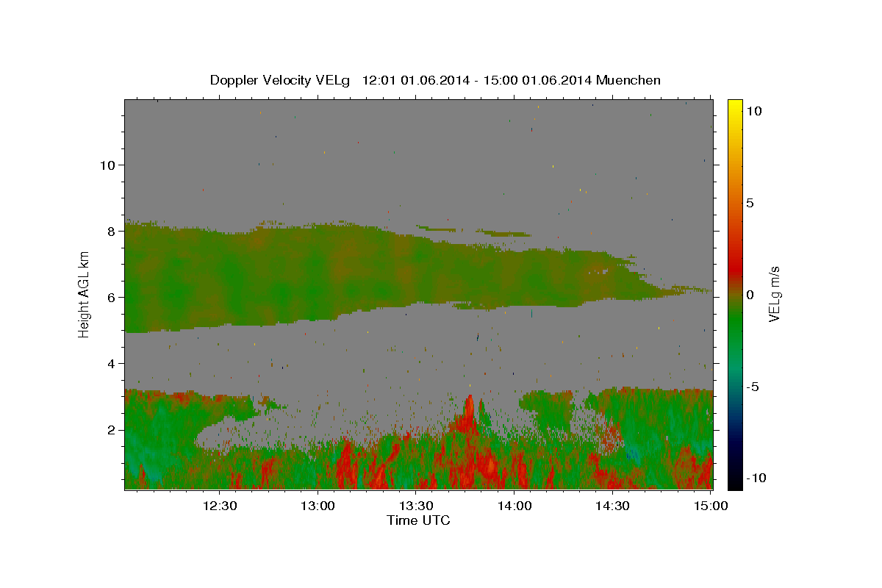Click the height tick label 6
Screen dimensions: 882x588
(110, 297)
